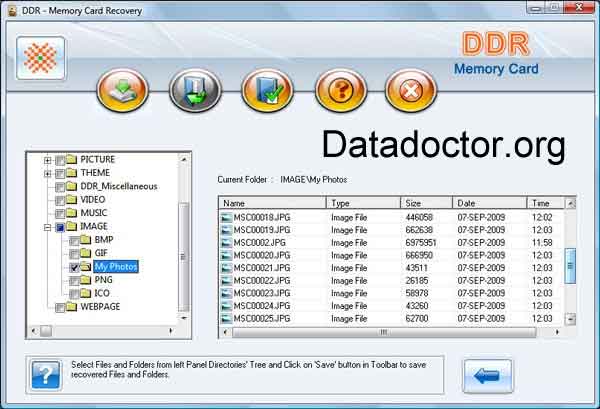Check the PNG folder checkbox

75,281
